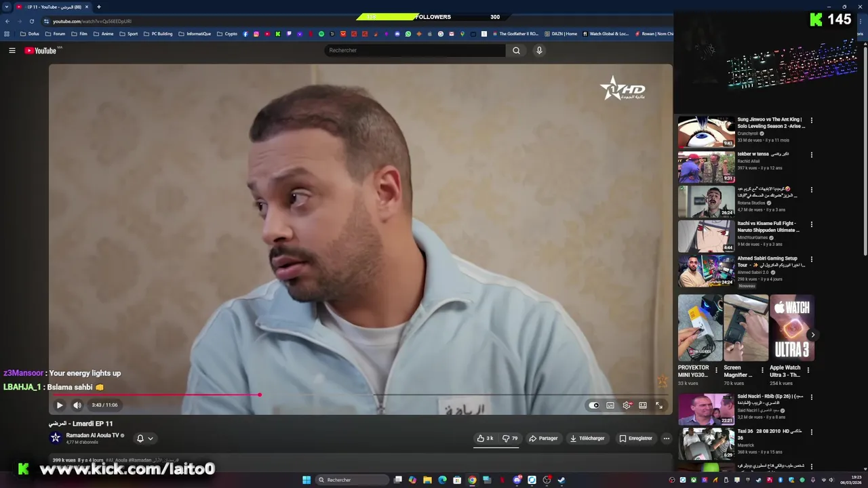Image resolution: width=868 pixels, height=488 pixels.
Task: Open The Godfather II bookmark
Action: (x=515, y=34)
